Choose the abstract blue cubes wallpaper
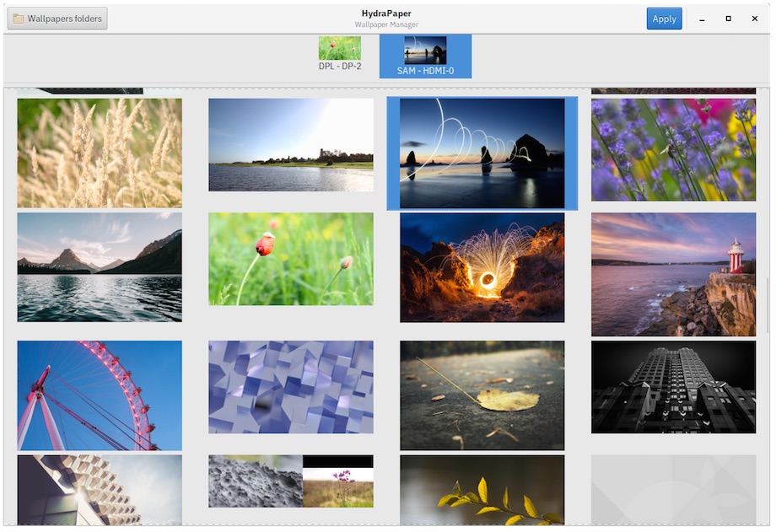This screenshot has height=532, width=776. click(x=291, y=387)
